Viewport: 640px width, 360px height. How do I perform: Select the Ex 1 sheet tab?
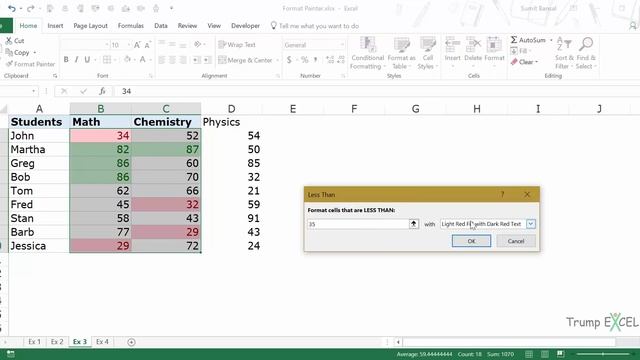coord(34,342)
